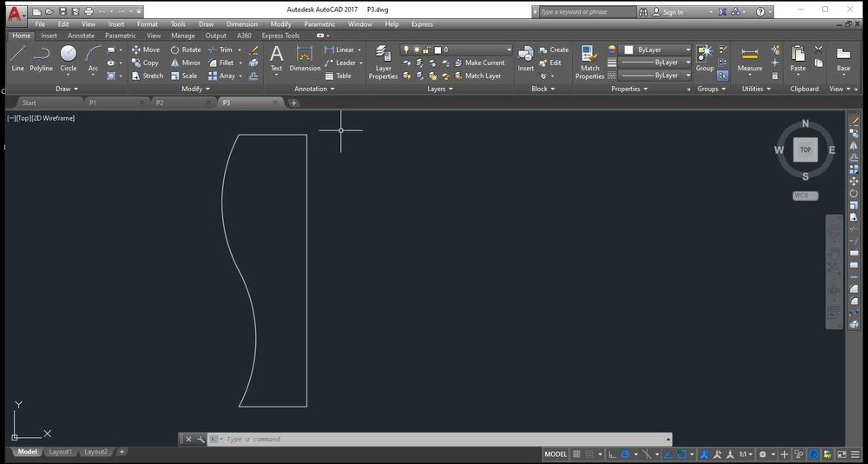Open the multiline Text tool
This screenshot has width=868, height=464.
pyautogui.click(x=276, y=59)
